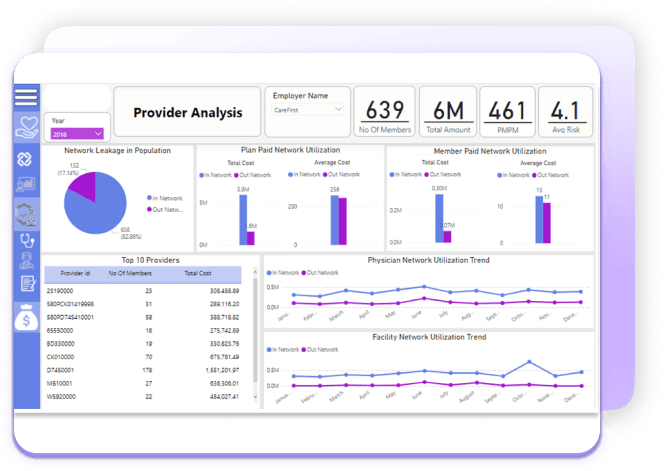
Task: Select the doctor figure sidebar icon
Action: pos(26,260)
